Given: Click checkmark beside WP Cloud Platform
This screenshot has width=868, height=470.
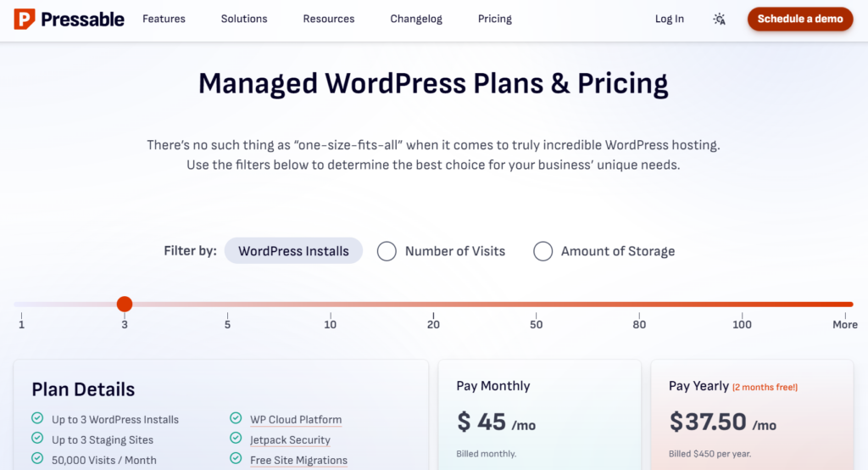Looking at the screenshot, I should (236, 418).
